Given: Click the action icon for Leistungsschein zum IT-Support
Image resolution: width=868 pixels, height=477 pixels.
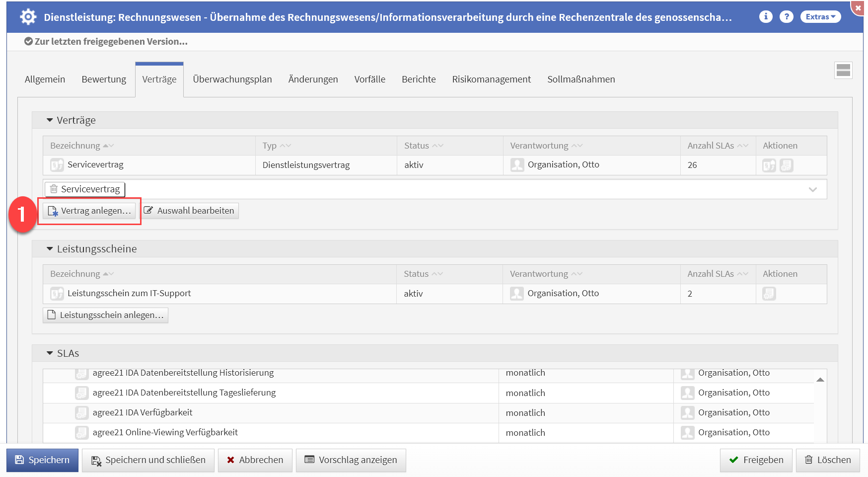Looking at the screenshot, I should pos(769,294).
